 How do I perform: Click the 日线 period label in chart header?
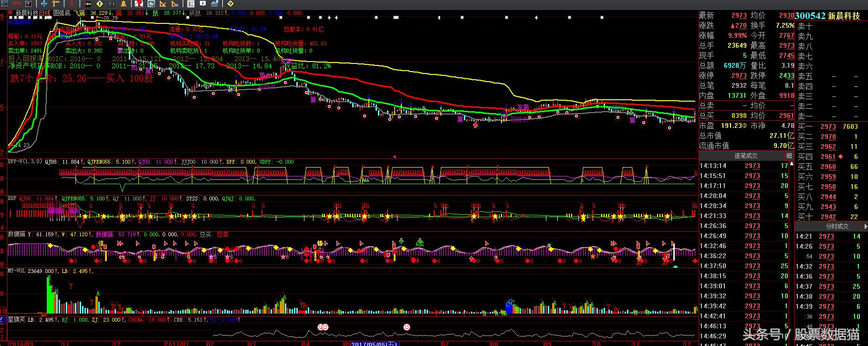[x=44, y=13]
